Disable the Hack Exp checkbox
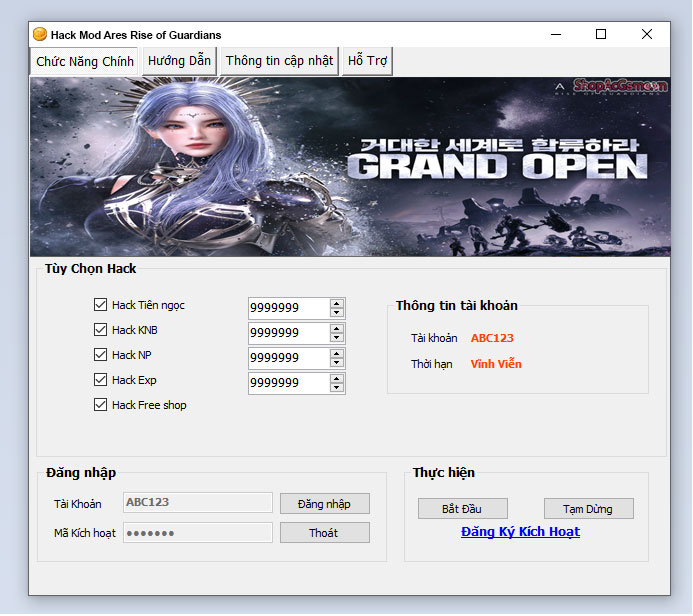 [100, 380]
